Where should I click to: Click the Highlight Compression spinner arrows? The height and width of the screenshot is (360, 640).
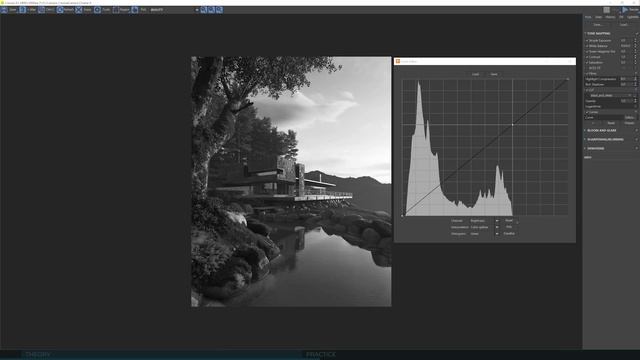pos(636,79)
